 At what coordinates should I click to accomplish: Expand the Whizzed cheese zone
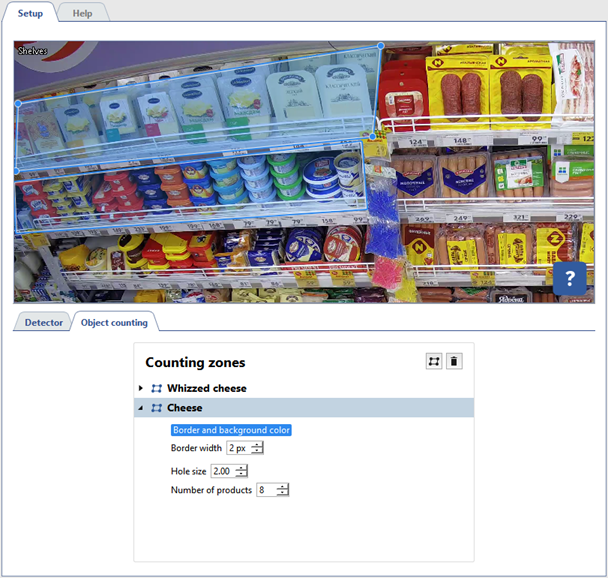[x=141, y=388]
